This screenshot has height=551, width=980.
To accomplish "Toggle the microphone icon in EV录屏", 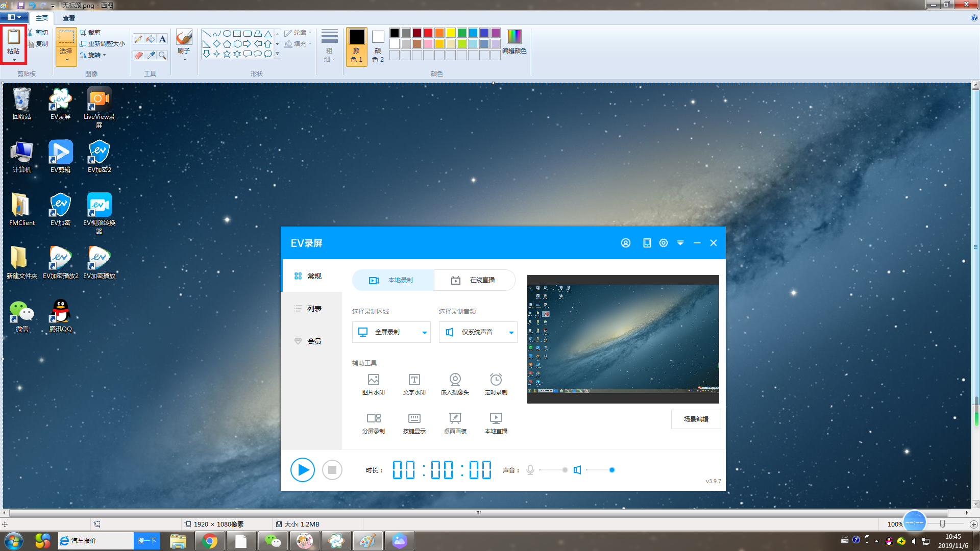I will click(530, 470).
